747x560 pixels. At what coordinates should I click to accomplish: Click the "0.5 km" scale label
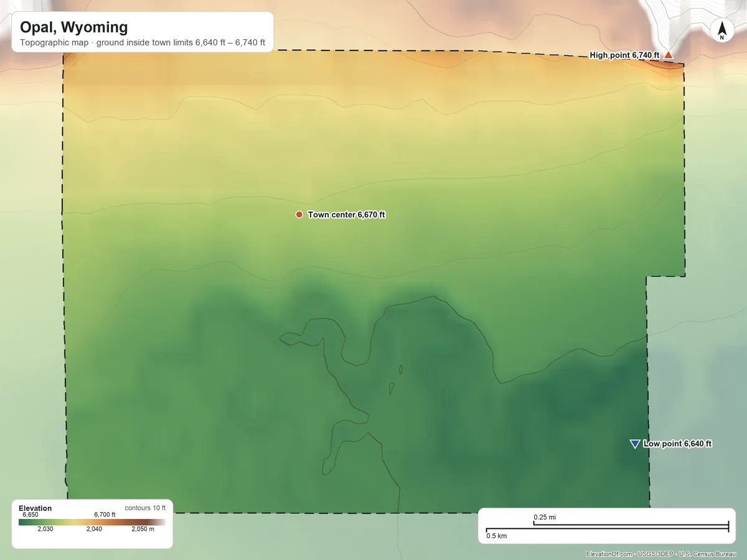[x=497, y=536]
